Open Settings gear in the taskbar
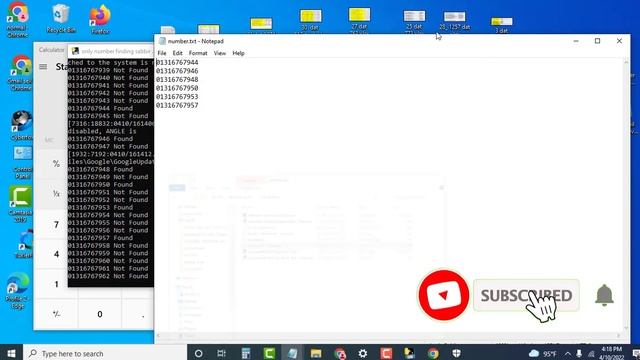 (x=362, y=353)
